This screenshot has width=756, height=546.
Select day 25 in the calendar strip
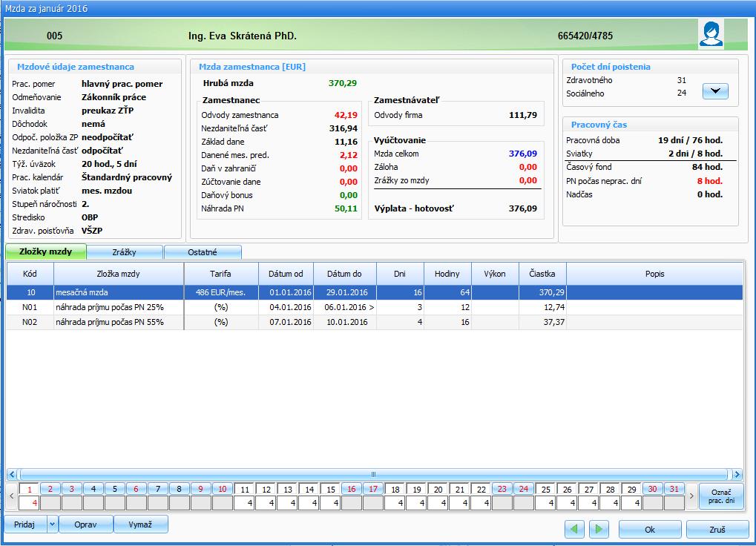(546, 489)
